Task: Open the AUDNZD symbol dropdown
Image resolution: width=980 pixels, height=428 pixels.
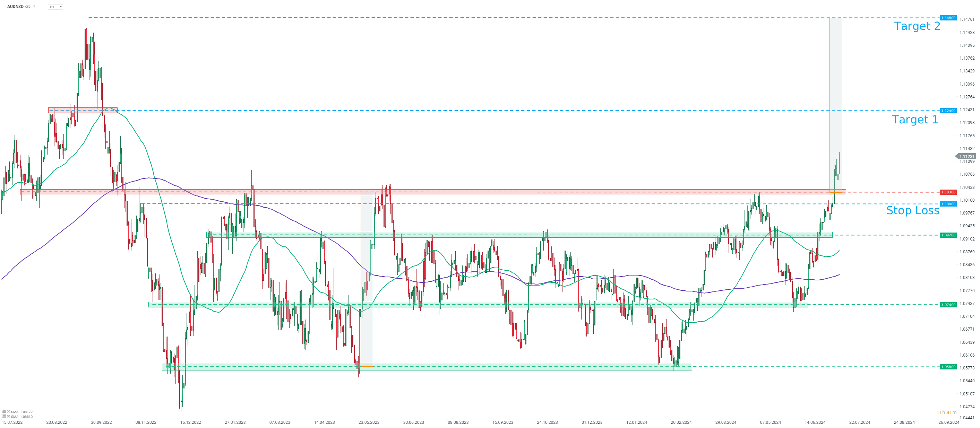Action: (x=34, y=6)
